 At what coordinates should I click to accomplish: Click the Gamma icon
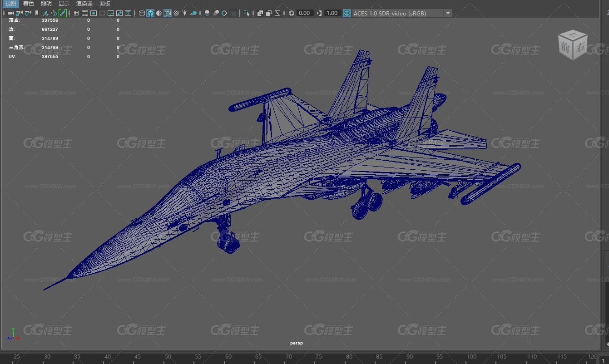click(320, 13)
